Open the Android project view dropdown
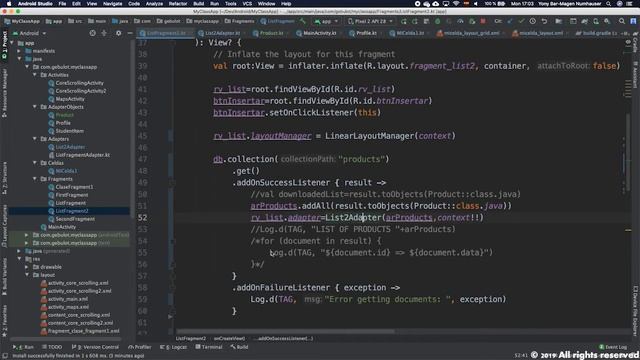Image resolution: width=640 pixels, height=360 pixels. [29, 33]
